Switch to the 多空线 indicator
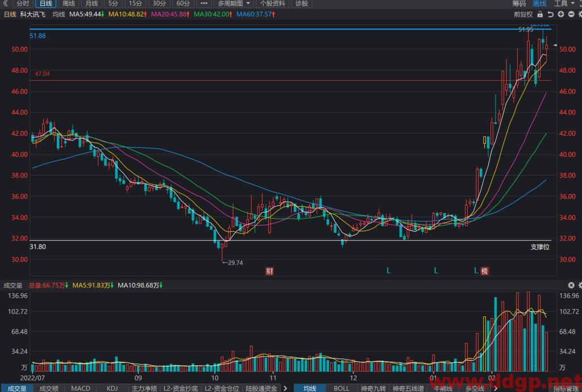The image size is (582, 392). (x=475, y=388)
